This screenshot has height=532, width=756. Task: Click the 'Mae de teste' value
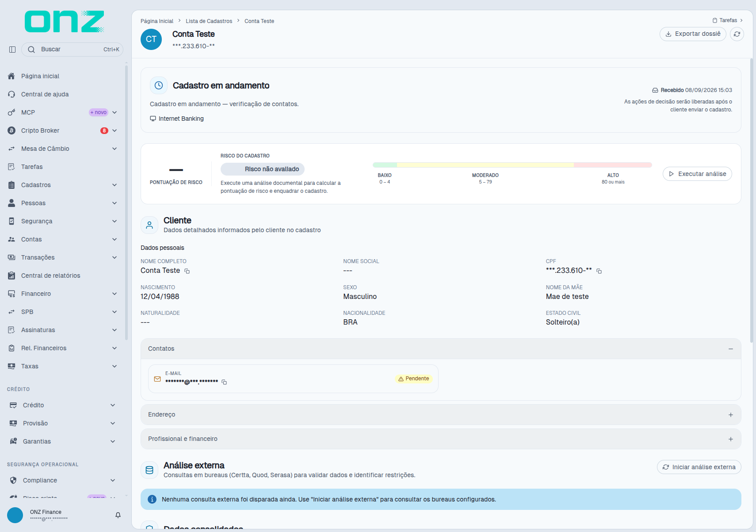tap(567, 297)
